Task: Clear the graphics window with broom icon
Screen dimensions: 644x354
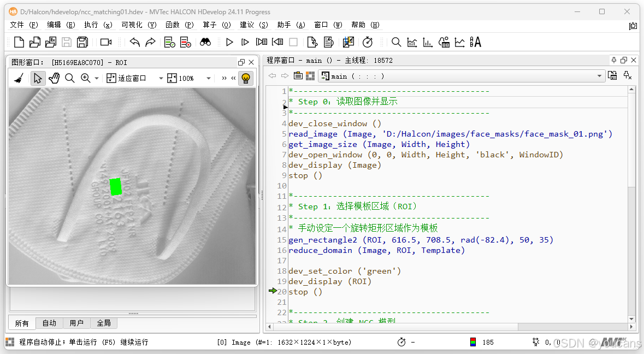Action: [19, 78]
